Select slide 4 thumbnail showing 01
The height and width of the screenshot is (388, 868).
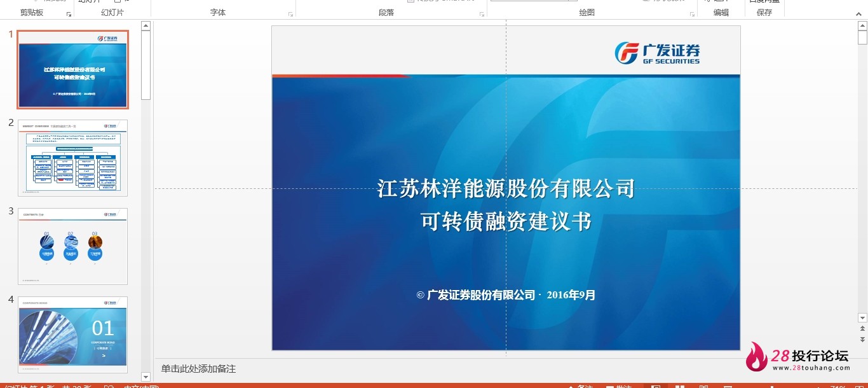point(72,335)
